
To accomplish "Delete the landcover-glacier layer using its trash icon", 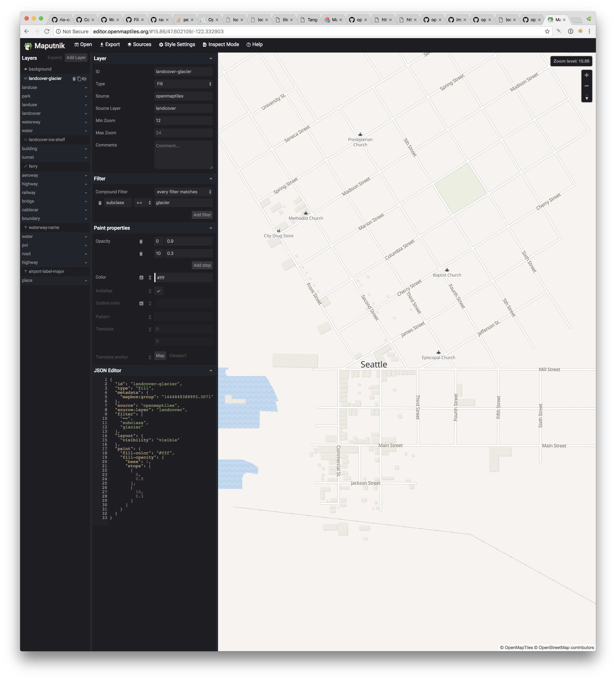I will tap(74, 79).
